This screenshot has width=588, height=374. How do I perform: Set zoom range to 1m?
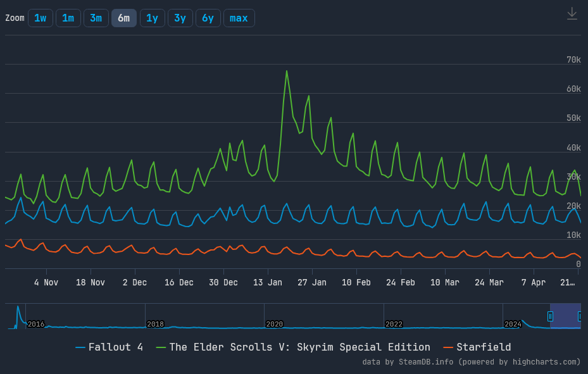coord(68,18)
